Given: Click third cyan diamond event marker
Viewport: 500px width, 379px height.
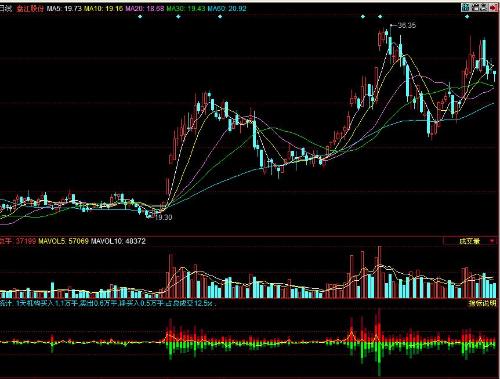Looking at the screenshot, I should (x=220, y=16).
